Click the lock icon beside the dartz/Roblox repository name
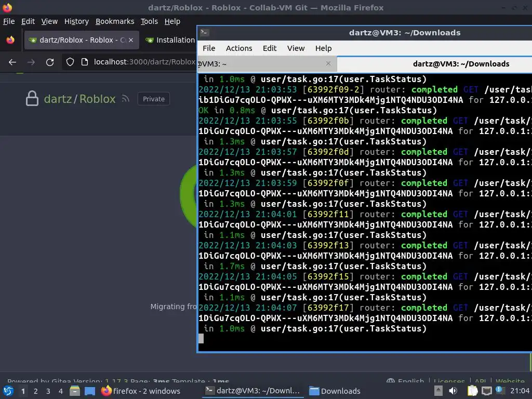532x399 pixels. coord(32,98)
